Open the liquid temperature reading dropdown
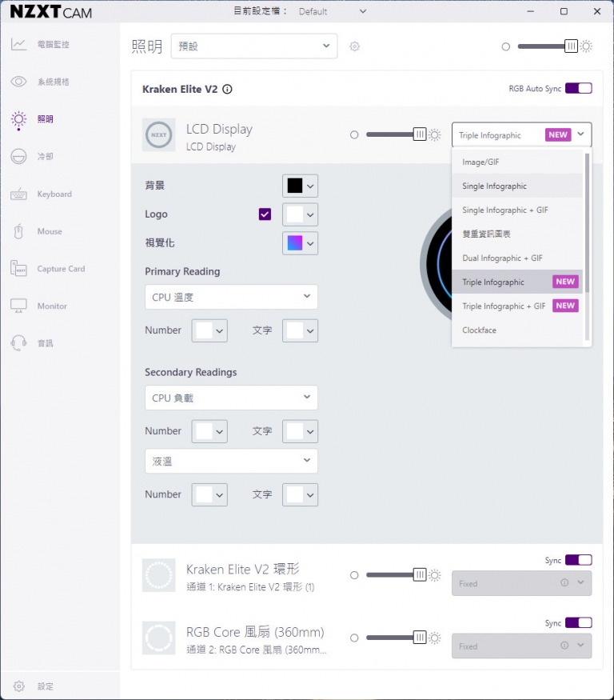 231,461
